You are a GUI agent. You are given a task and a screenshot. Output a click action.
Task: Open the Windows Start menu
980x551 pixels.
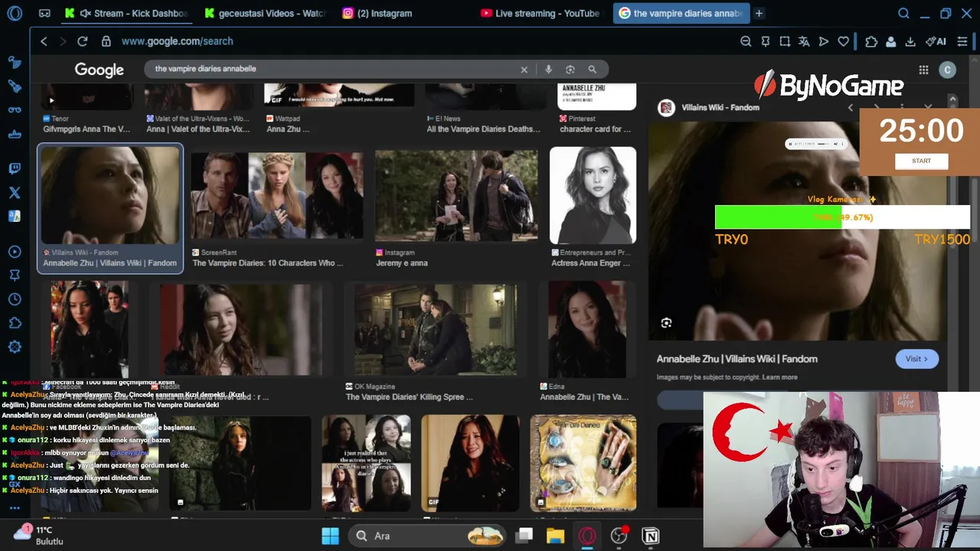pos(330,536)
